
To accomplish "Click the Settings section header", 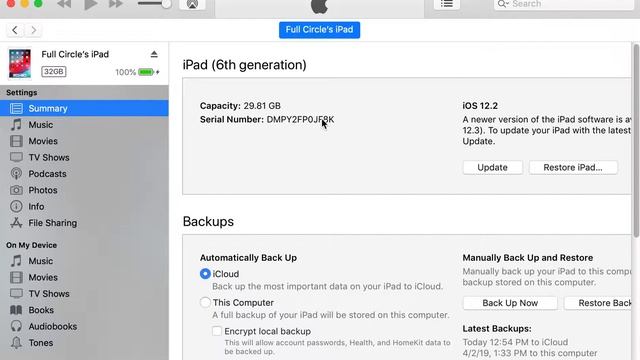I will [x=22, y=92].
